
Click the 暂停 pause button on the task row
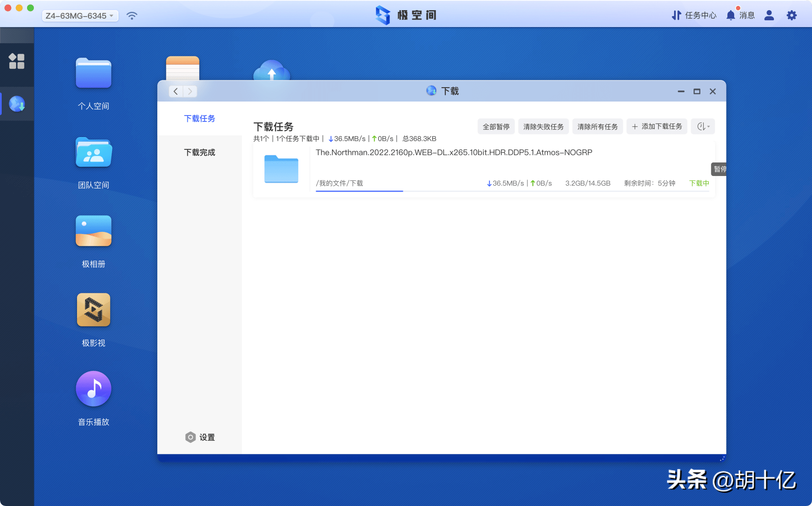(x=719, y=169)
